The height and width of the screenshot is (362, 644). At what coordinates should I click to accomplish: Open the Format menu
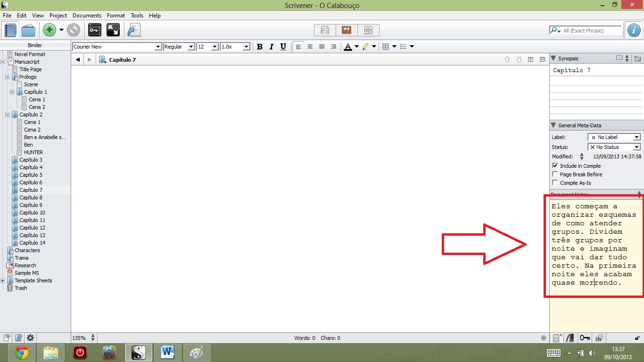pos(116,15)
